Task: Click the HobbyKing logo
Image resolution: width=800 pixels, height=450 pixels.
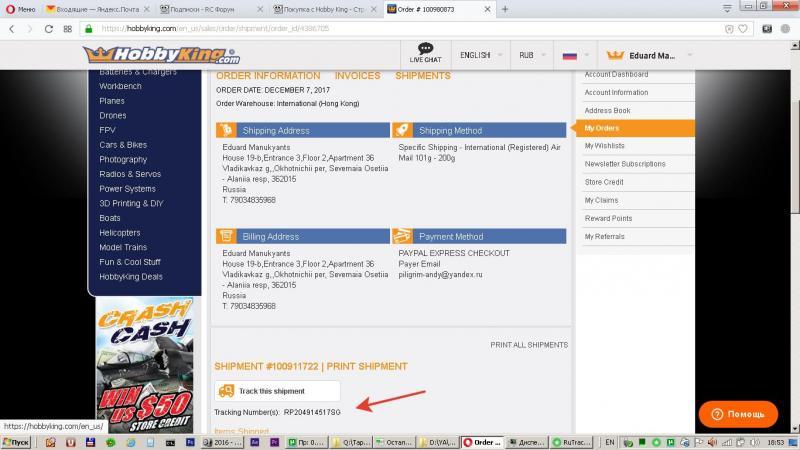Action: [x=160, y=55]
